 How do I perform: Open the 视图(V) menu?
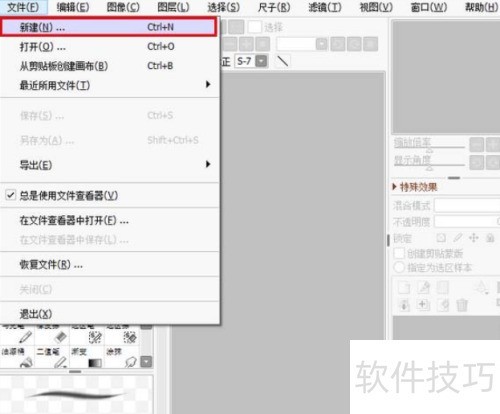[x=376, y=7]
